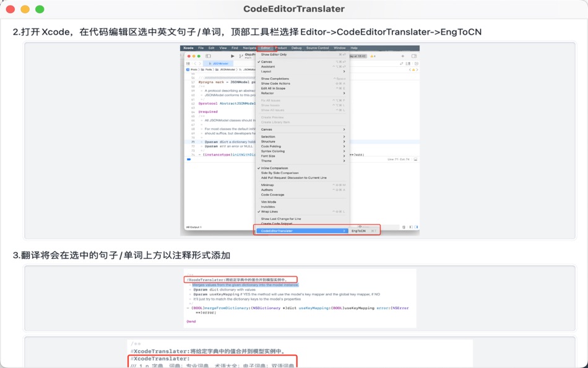Toggle the Wrap Lines checked item
Image resolution: width=588 pixels, height=368 pixels.
pyautogui.click(x=302, y=211)
